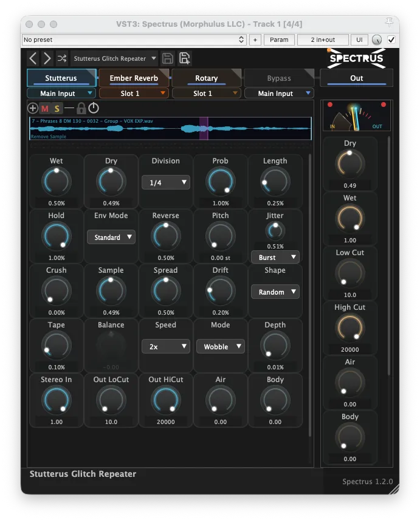Open the Speed 2x dropdown
420x520 pixels.
coord(166,346)
